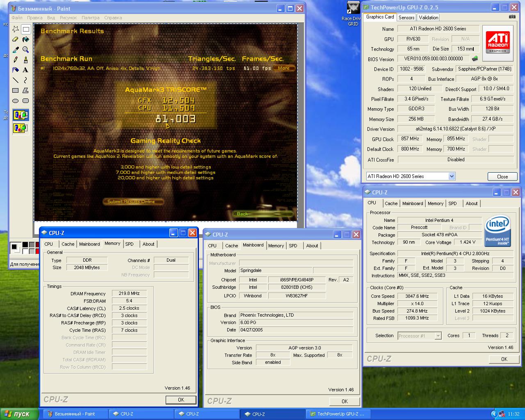Click the Driver Version field in GPU-Z
Image resolution: width=525 pixels, height=420 pixels.
click(455, 129)
